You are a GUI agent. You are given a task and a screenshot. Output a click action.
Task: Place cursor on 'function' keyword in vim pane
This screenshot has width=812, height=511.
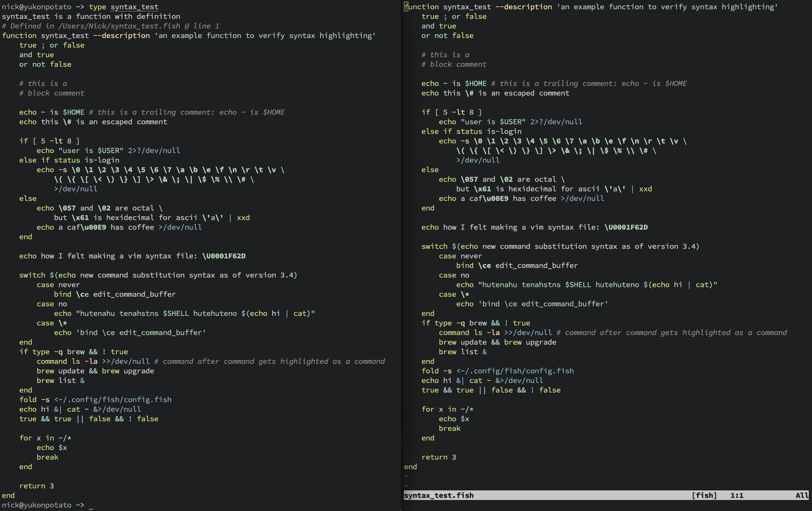point(421,7)
